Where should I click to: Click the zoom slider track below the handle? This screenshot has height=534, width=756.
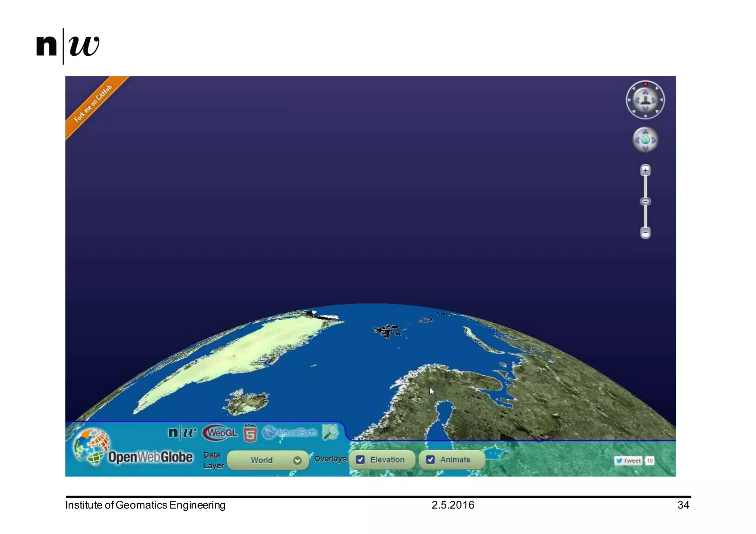(645, 217)
